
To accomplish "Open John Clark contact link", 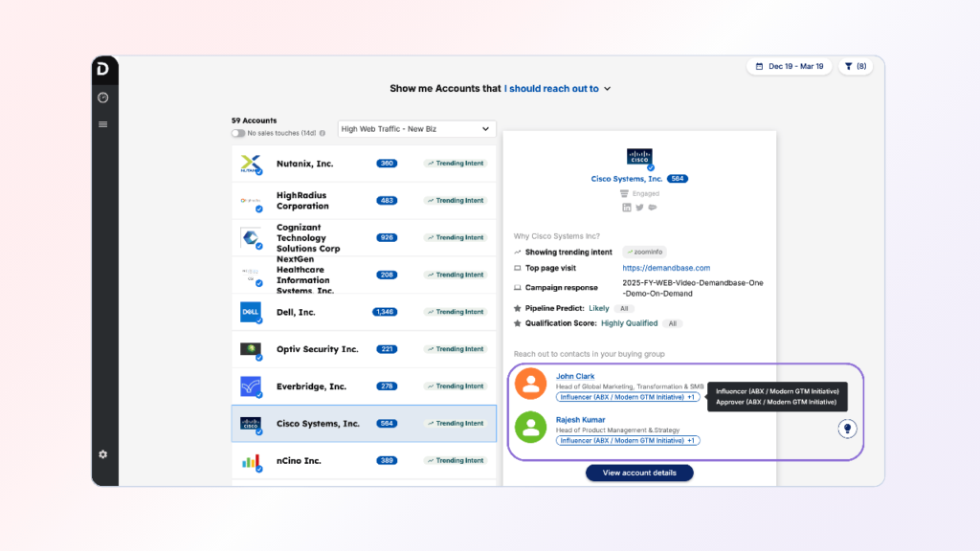I will tap(575, 376).
